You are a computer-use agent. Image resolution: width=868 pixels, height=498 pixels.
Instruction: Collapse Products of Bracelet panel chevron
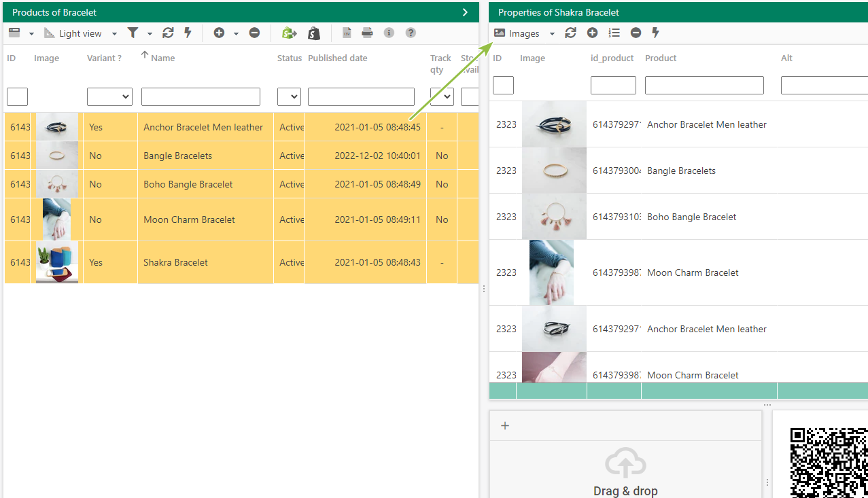point(465,12)
